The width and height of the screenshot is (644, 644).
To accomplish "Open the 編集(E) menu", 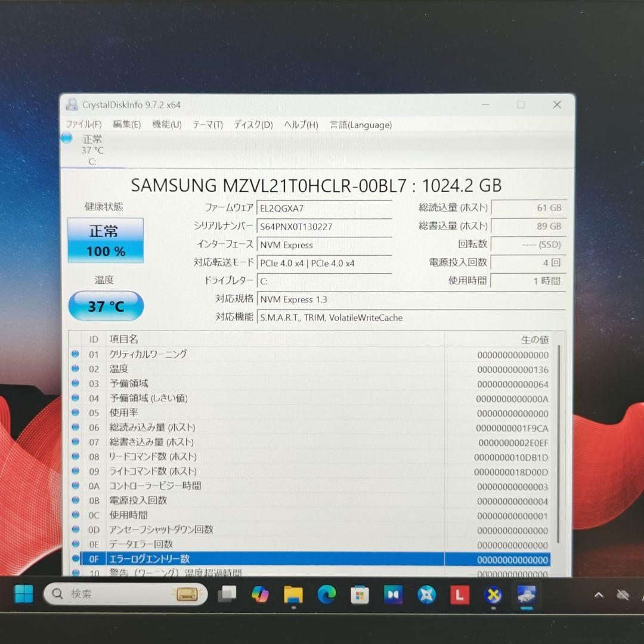I will coord(127,125).
